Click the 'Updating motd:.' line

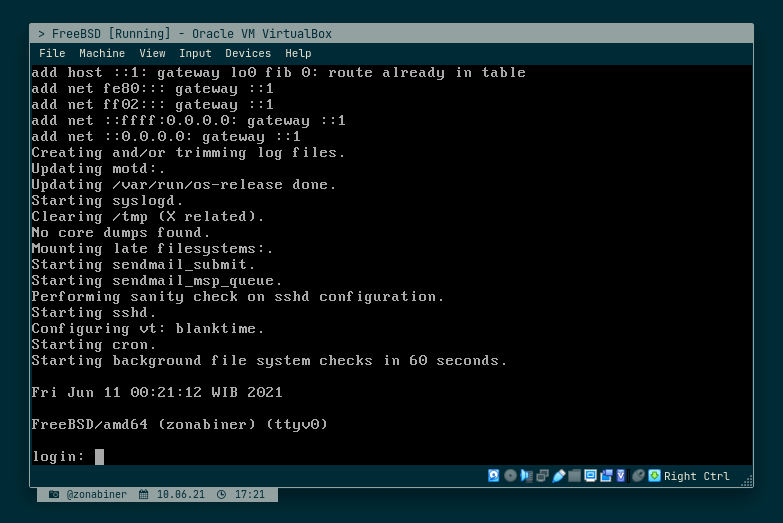click(x=98, y=169)
